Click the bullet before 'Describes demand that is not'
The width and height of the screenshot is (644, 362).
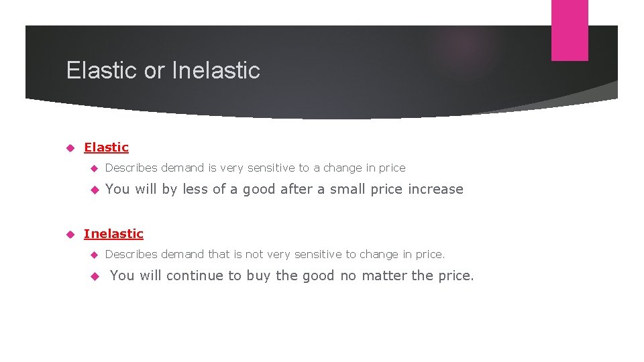point(95,255)
